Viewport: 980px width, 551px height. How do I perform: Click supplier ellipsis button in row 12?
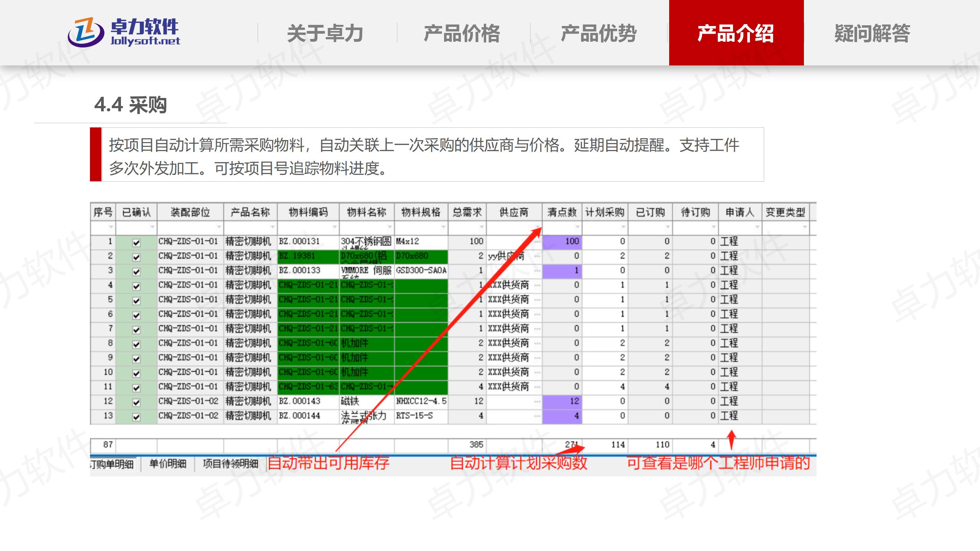[x=537, y=402]
